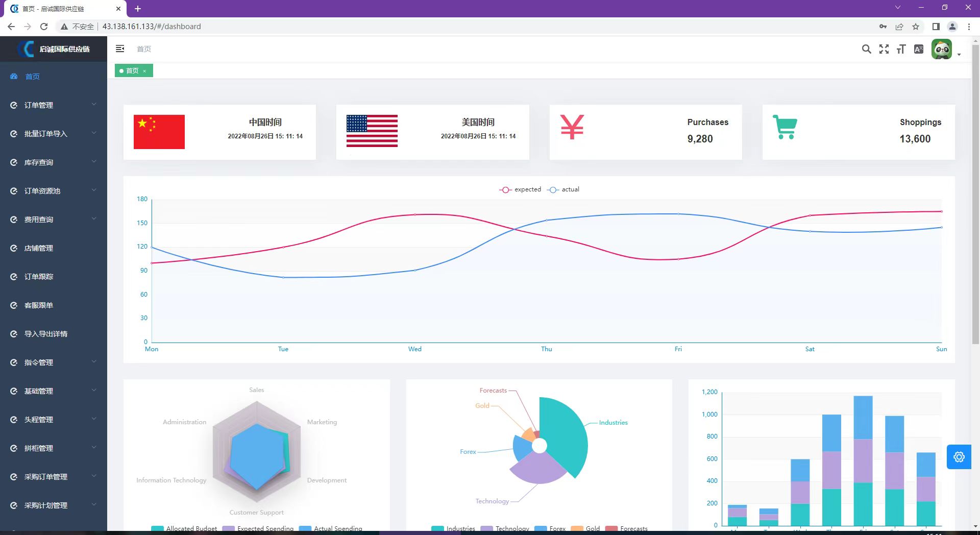
Task: Click the yen Purchases icon
Action: [x=572, y=127]
